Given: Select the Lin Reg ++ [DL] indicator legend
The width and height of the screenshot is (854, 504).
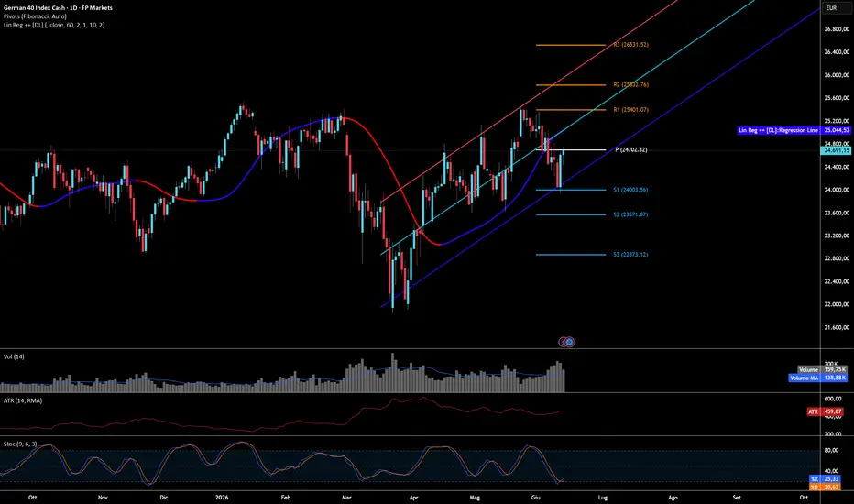Looking at the screenshot, I should [x=54, y=25].
